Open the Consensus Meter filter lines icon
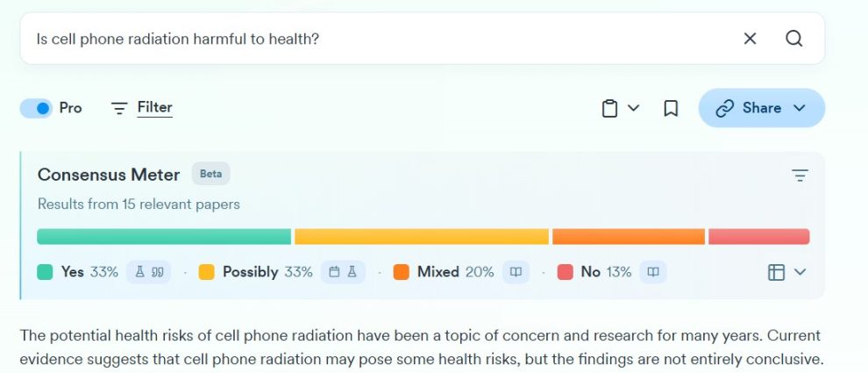Screen dimensions: 868x373 pos(800,176)
